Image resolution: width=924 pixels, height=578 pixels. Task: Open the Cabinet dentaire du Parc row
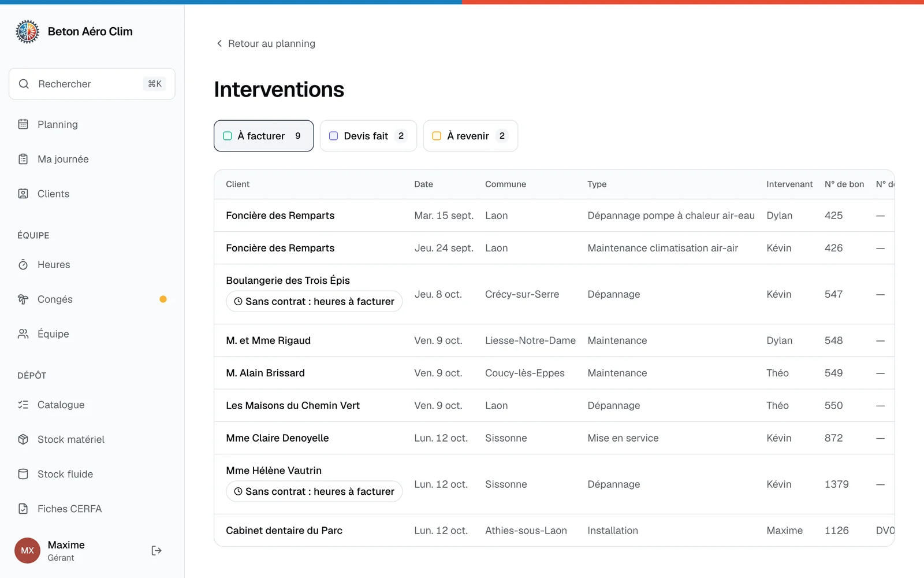554,530
